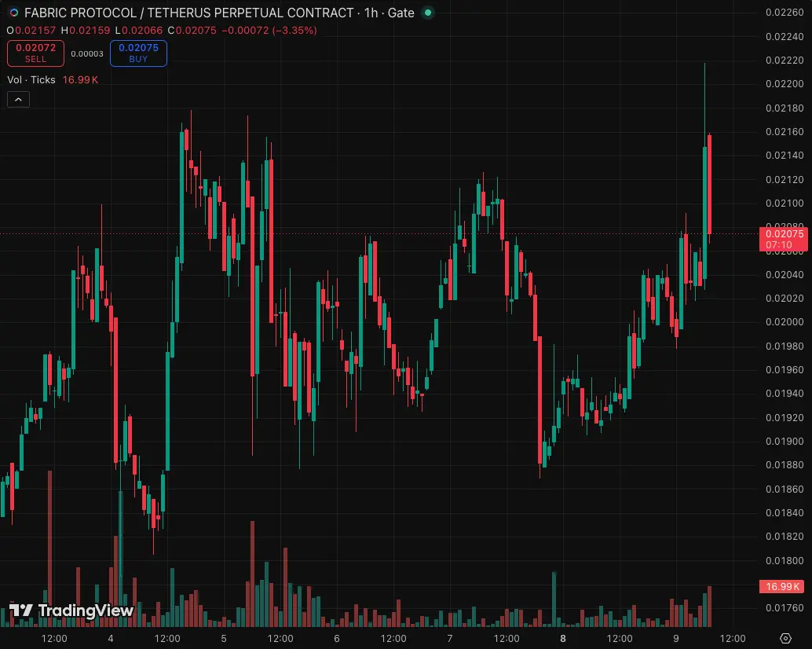Click date label 6 on time axis

tap(337, 639)
